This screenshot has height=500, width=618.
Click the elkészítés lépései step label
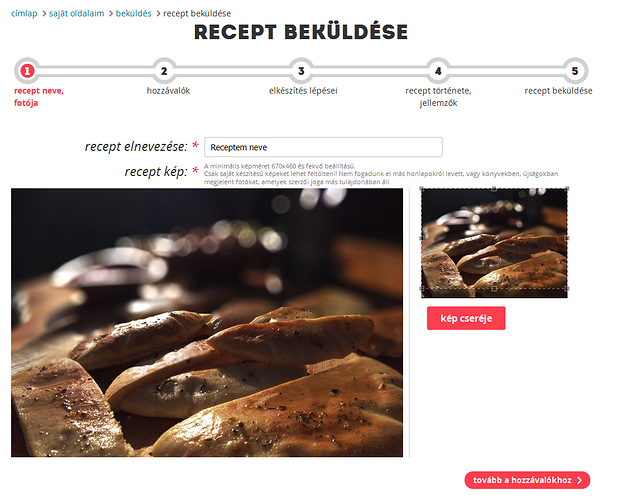pyautogui.click(x=303, y=91)
